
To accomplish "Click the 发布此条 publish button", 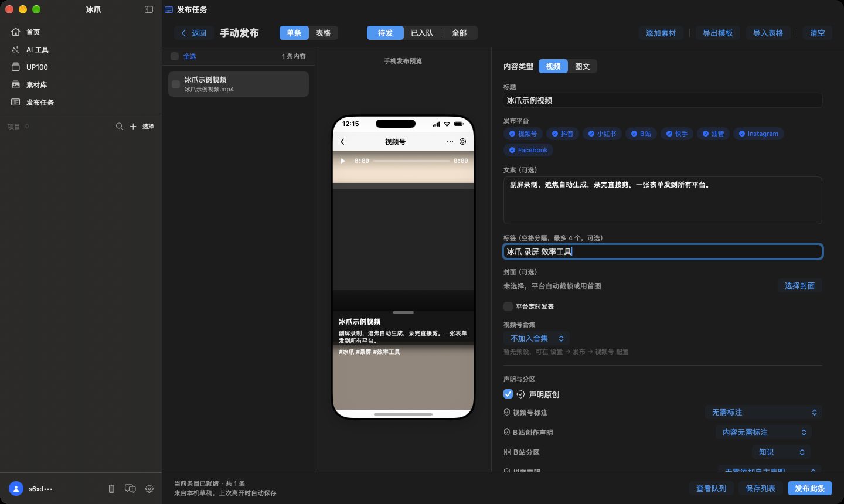I will coord(809,488).
